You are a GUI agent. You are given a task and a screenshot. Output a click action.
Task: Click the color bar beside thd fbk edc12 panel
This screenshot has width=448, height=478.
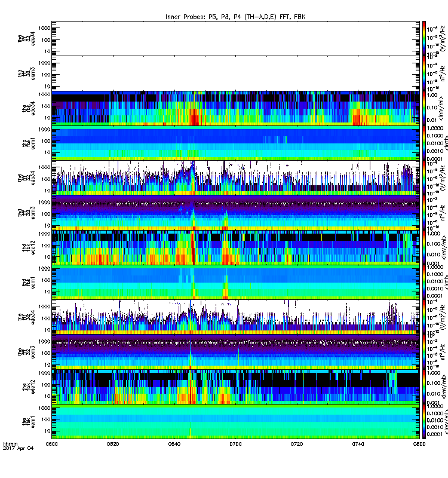click(x=424, y=248)
